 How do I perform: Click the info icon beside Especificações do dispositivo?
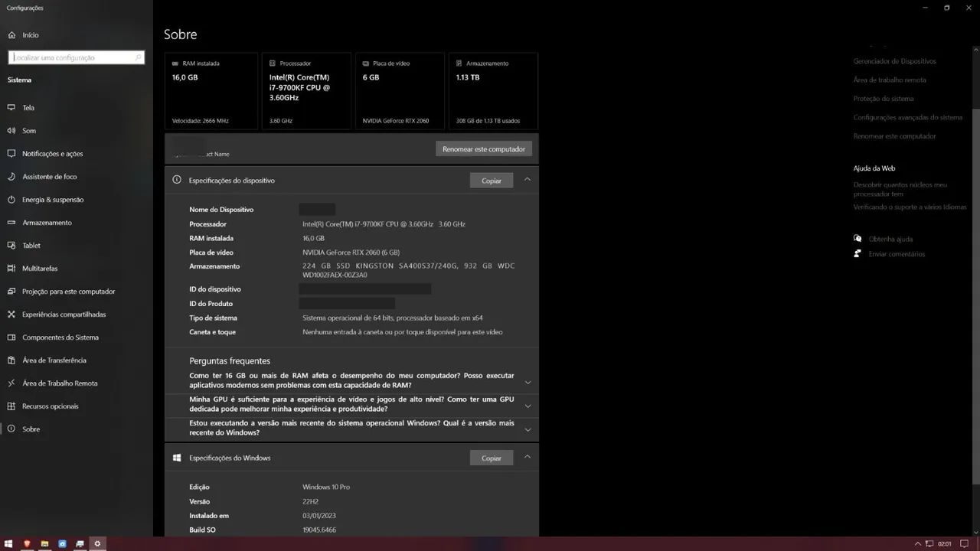pyautogui.click(x=177, y=180)
